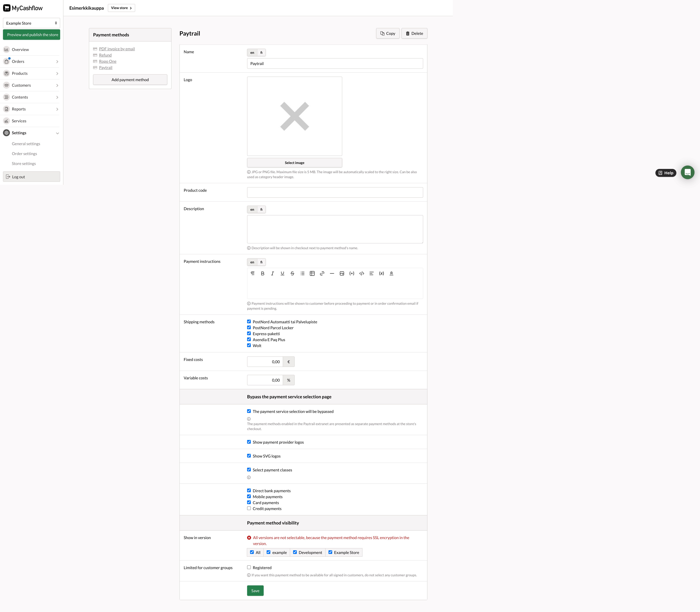700x612 pixels.
Task: Click into the Product code input field
Action: point(335,193)
